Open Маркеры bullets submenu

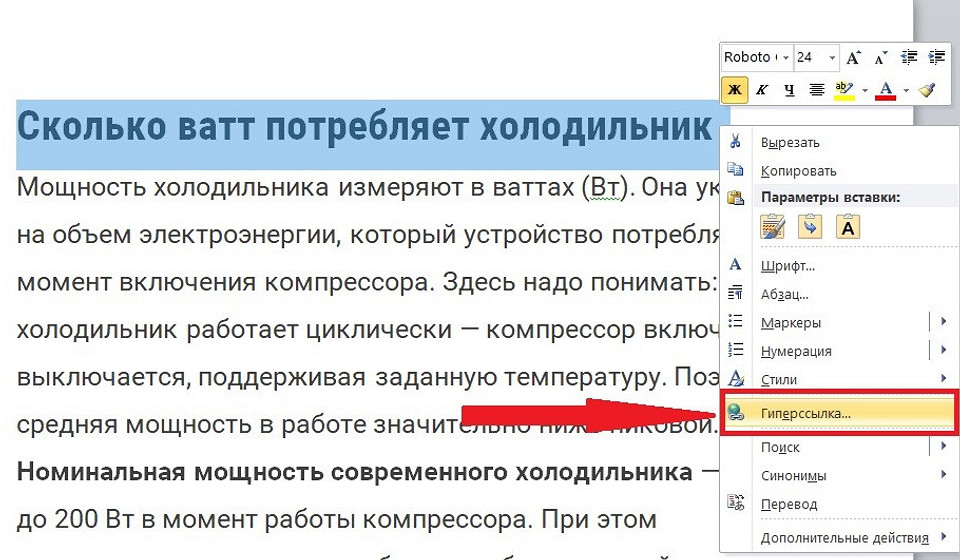click(x=791, y=323)
